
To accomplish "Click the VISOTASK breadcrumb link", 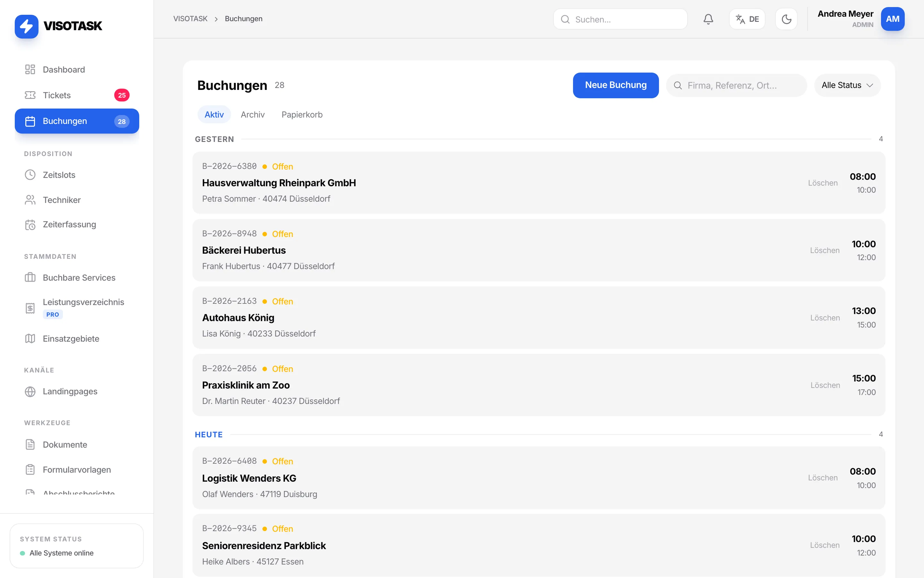I will click(x=190, y=19).
